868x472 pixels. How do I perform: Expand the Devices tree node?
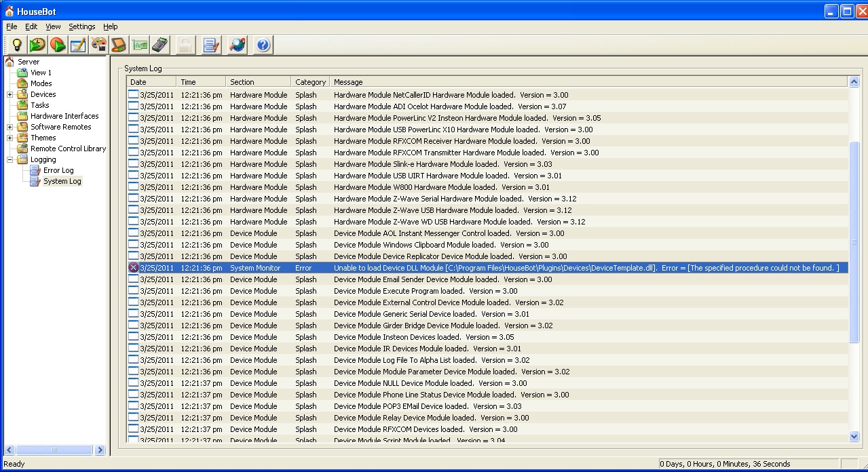pyautogui.click(x=10, y=94)
